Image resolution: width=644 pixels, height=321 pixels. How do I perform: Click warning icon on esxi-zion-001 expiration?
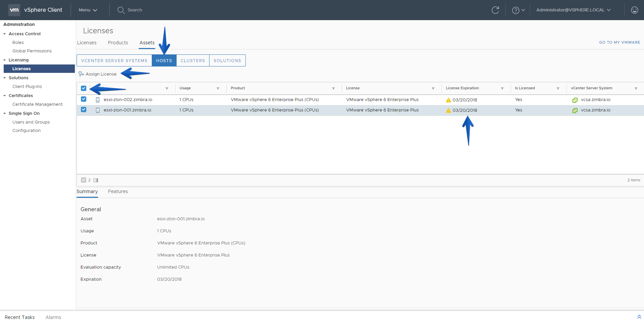point(448,110)
